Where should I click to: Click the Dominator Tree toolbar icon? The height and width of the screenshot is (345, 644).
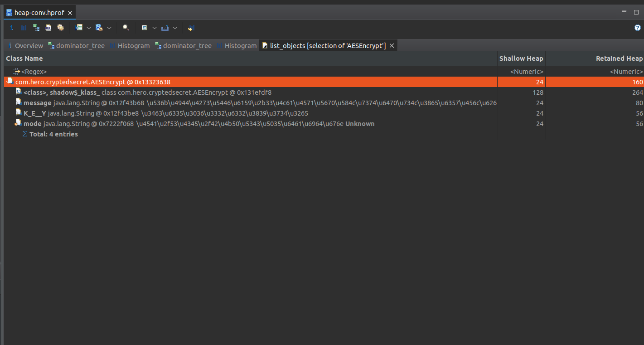pos(36,28)
